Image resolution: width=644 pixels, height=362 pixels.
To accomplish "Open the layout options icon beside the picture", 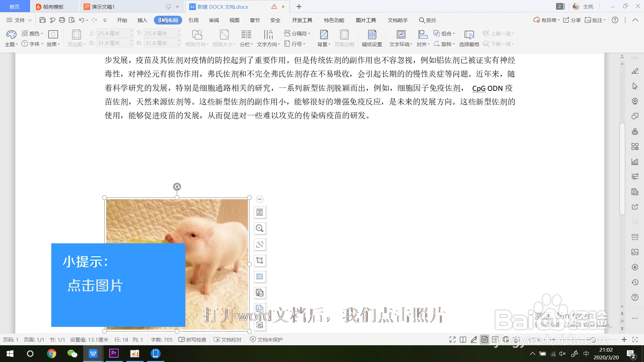I will [x=260, y=212].
